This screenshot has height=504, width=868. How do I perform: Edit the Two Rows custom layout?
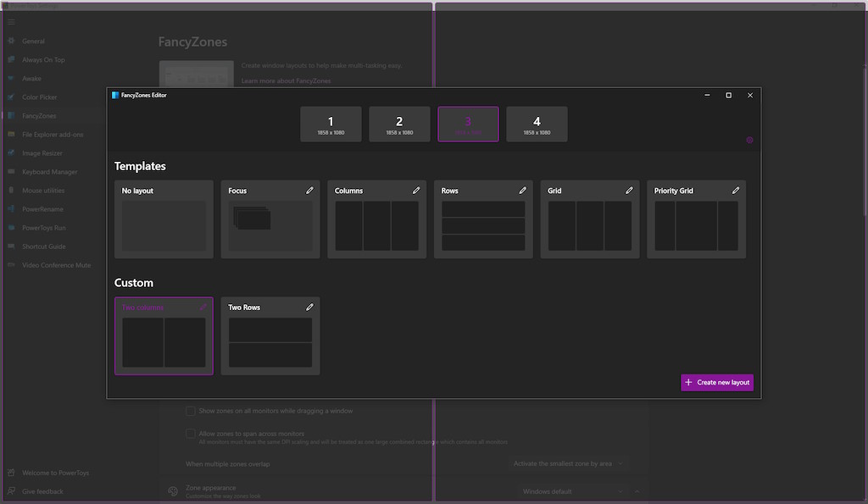click(x=309, y=307)
